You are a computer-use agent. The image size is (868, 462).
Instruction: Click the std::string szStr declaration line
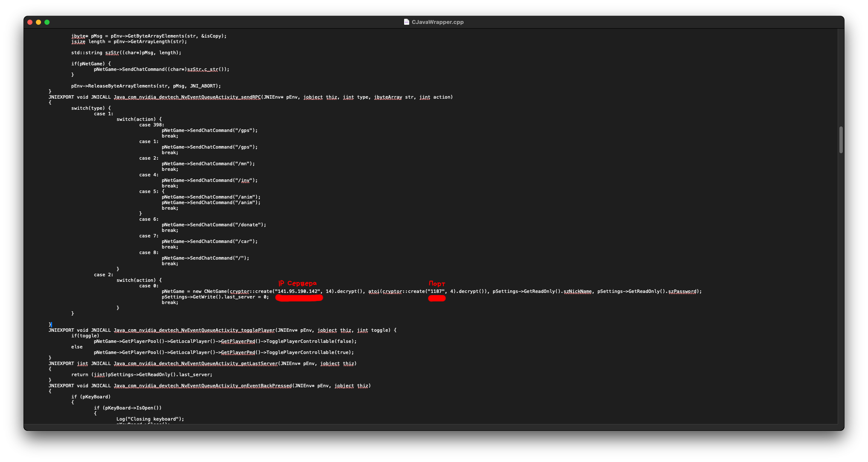point(126,53)
